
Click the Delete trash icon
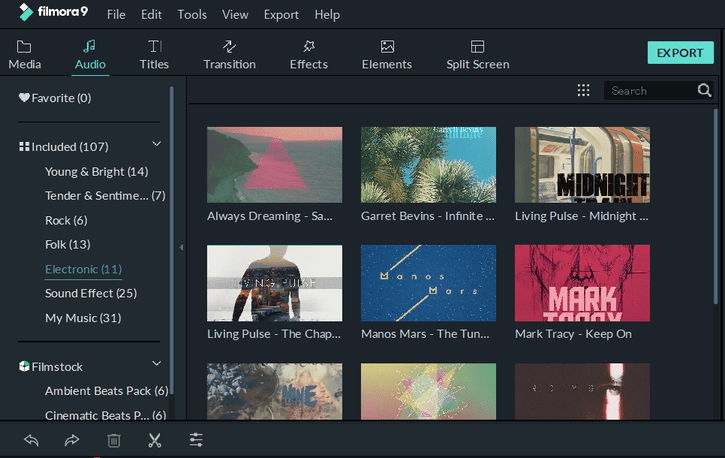point(114,440)
